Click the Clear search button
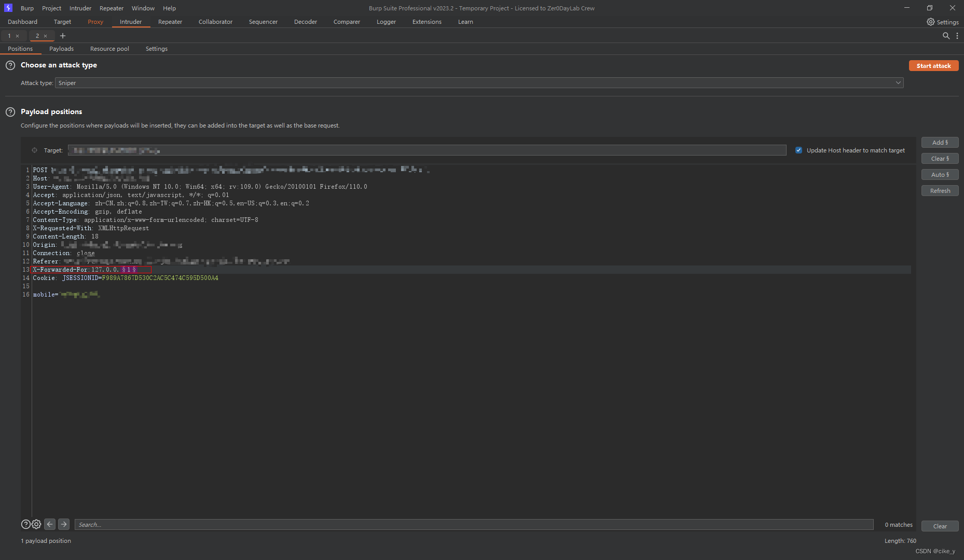This screenshot has width=964, height=560. [x=940, y=526]
